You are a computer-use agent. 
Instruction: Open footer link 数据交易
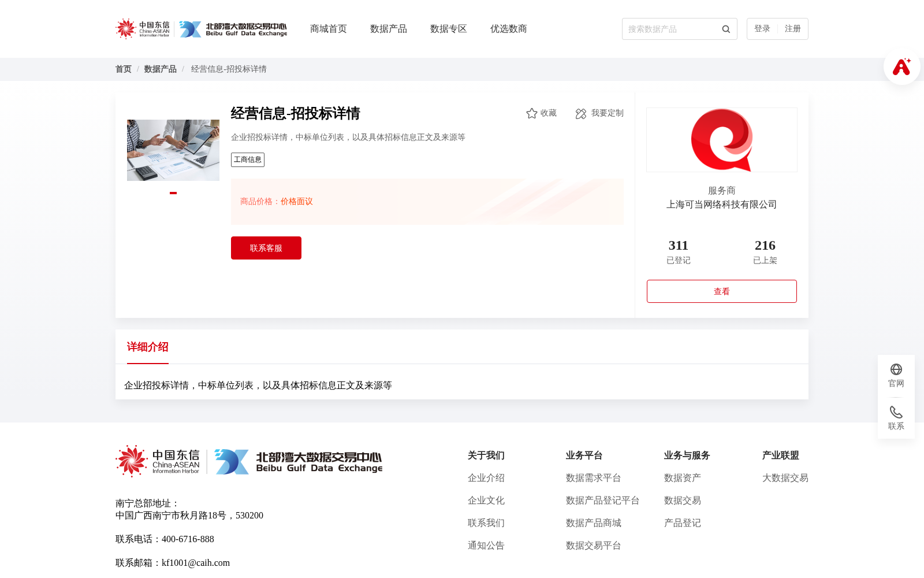[x=683, y=501]
